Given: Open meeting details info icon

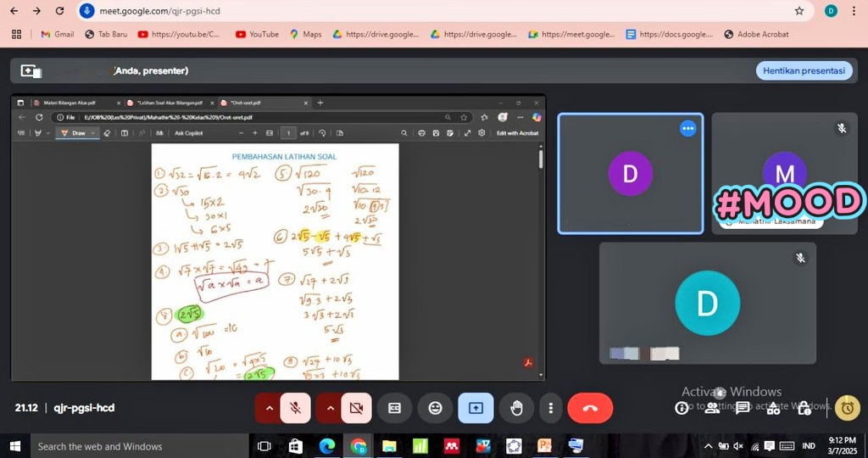Looking at the screenshot, I should pyautogui.click(x=682, y=408).
